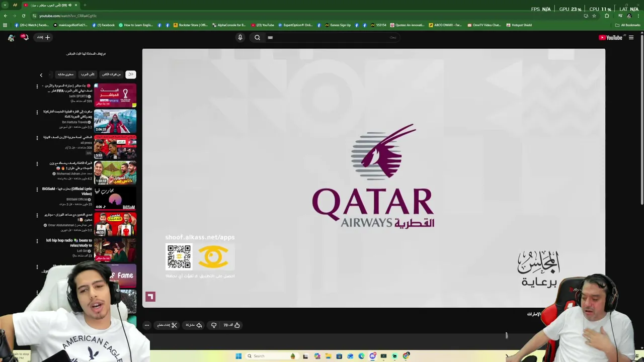The width and height of the screenshot is (644, 362).
Task: Open the YouTube guide hamburger menu
Action: tap(631, 37)
